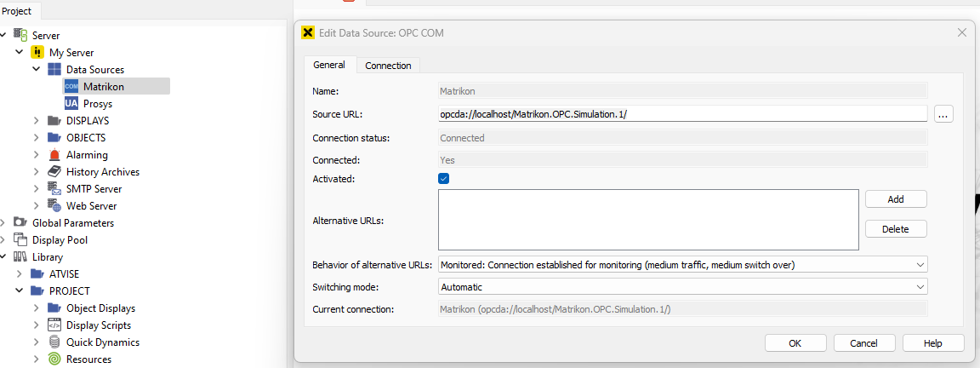Collapse the My Server node

tap(20, 53)
